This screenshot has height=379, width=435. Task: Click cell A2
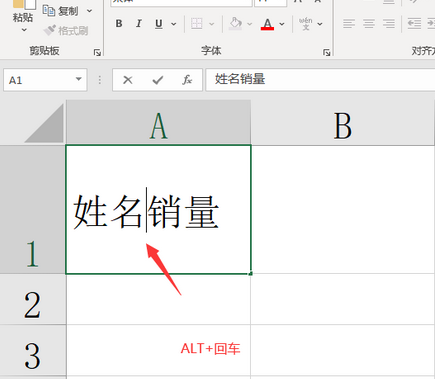coord(158,299)
